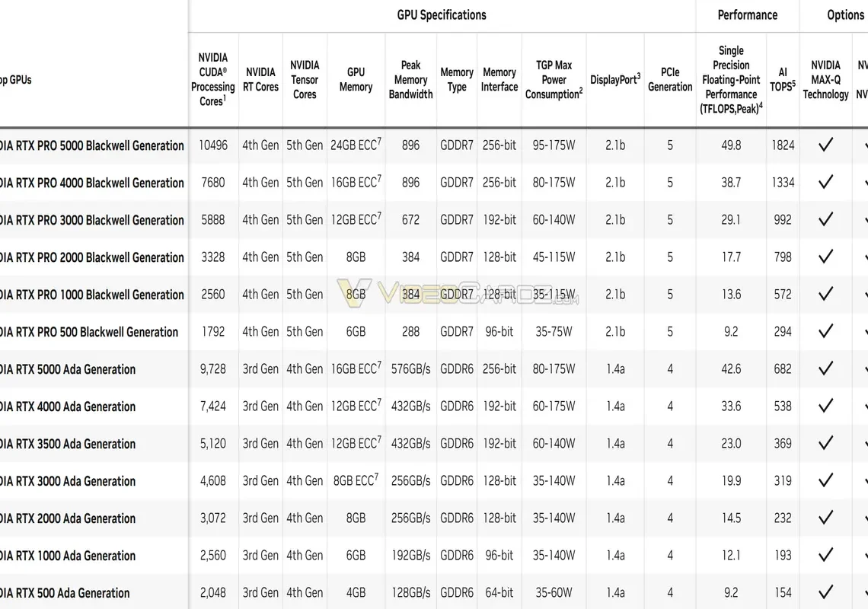868x609 pixels.
Task: Click the 45-115W power cell
Action: point(554,257)
